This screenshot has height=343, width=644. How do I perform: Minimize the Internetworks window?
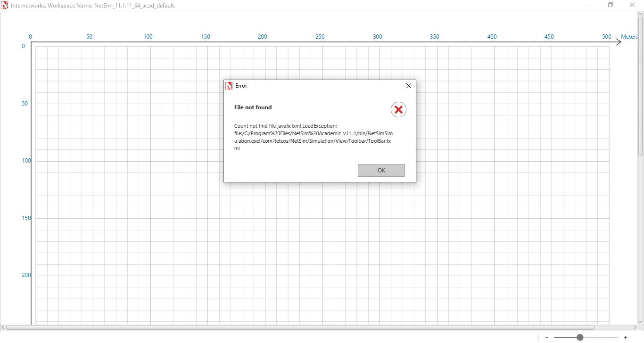pyautogui.click(x=589, y=5)
